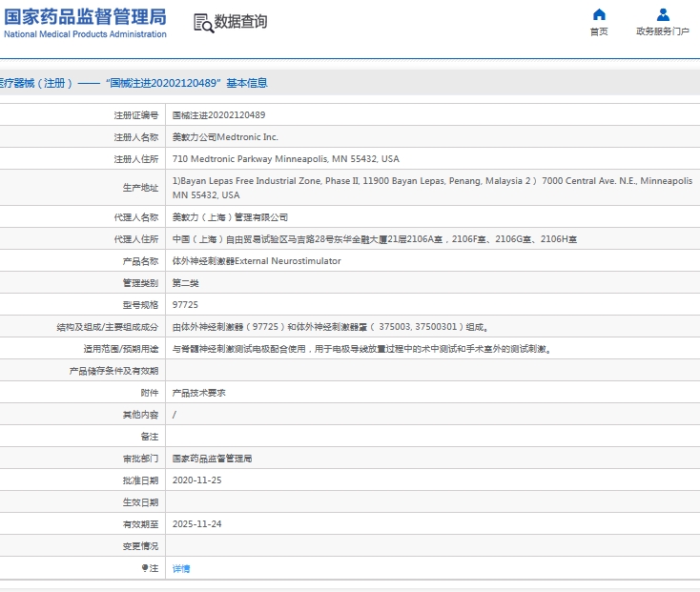Image resolution: width=700 pixels, height=592 pixels.
Task: Click the 其他内容 row label
Action: (140, 415)
